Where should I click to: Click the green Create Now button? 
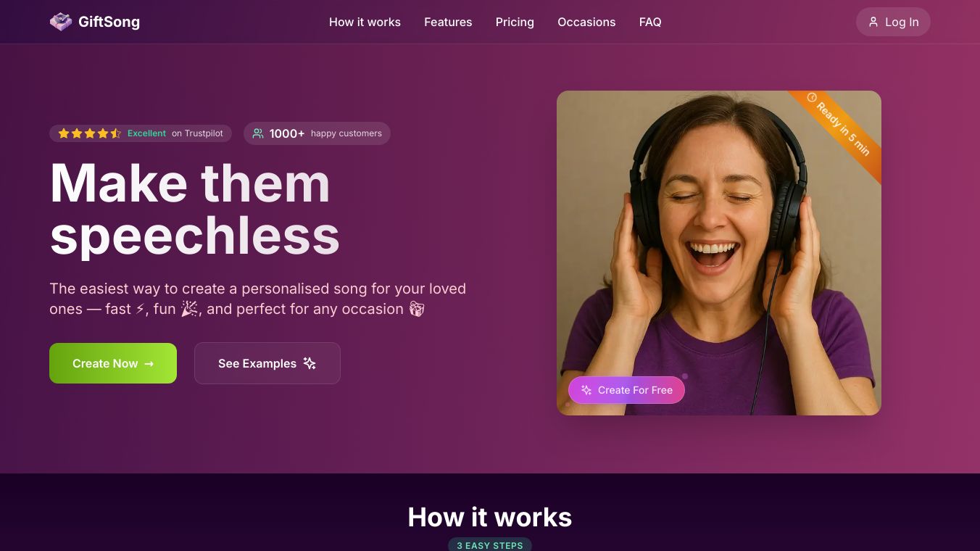[x=113, y=363]
